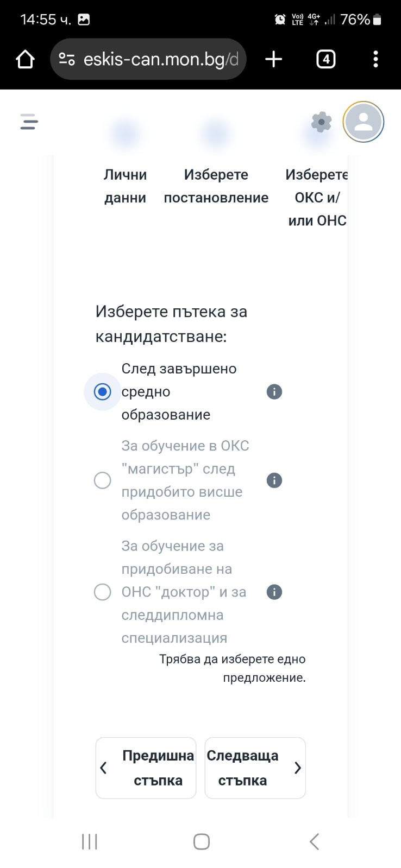Select the ОНС "доктор" radio option
Image resolution: width=401 pixels, height=868 pixels.
(103, 592)
